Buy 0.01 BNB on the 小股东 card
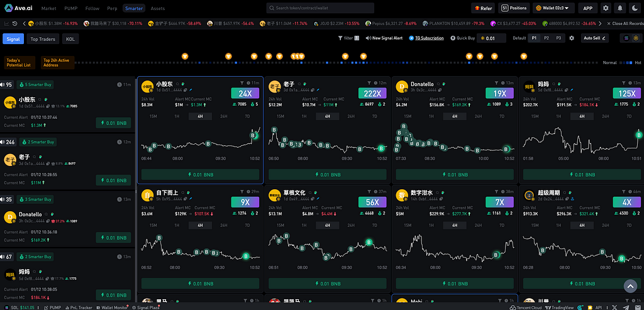 tap(200, 175)
